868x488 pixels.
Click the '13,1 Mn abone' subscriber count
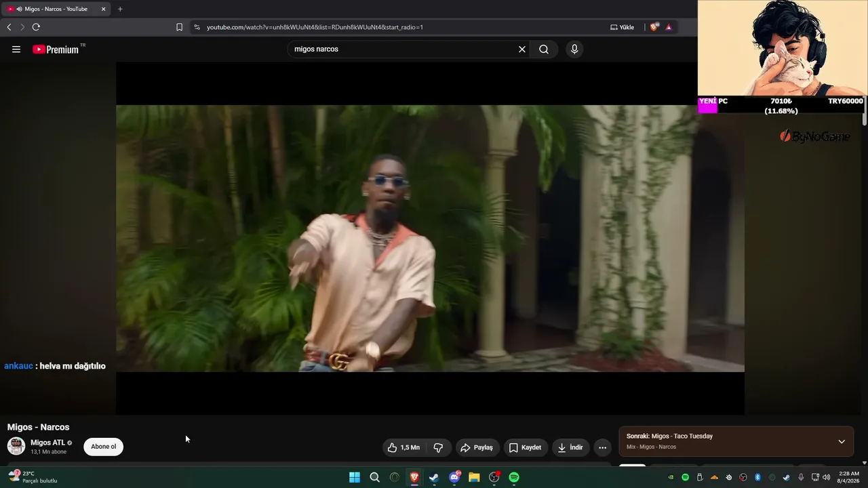[48, 452]
